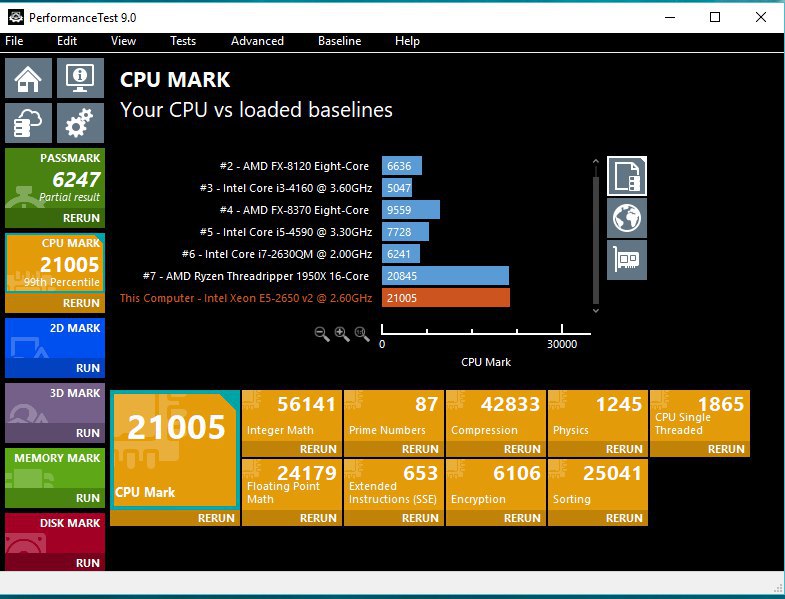Select the Sorting 25041 tile

coord(598,485)
